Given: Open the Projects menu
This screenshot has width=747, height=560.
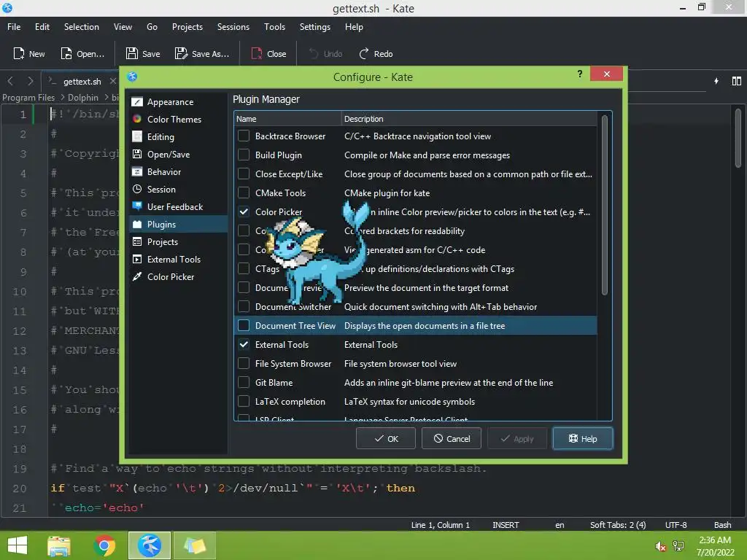Looking at the screenshot, I should click(187, 27).
